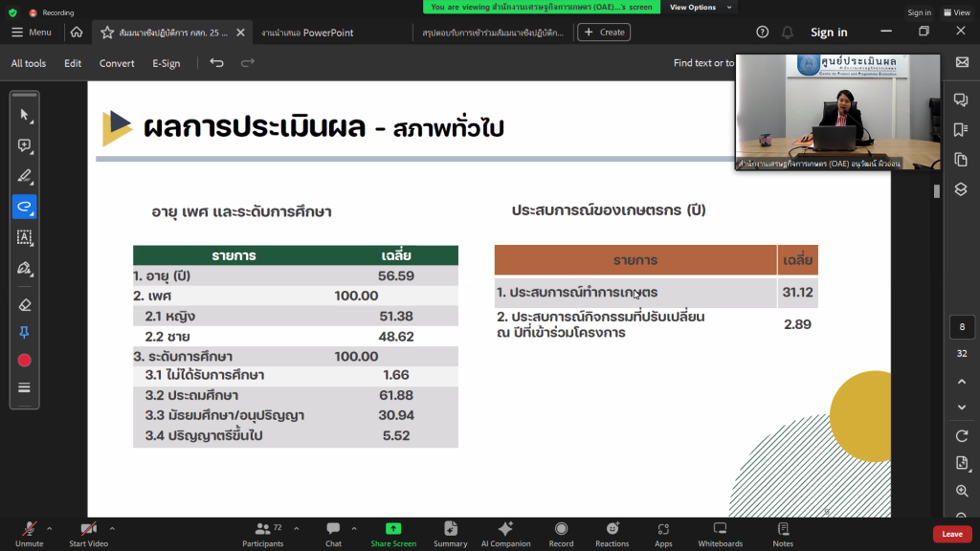Select the freehand Draw tool
The height and width of the screenshot is (551, 980).
(x=24, y=207)
